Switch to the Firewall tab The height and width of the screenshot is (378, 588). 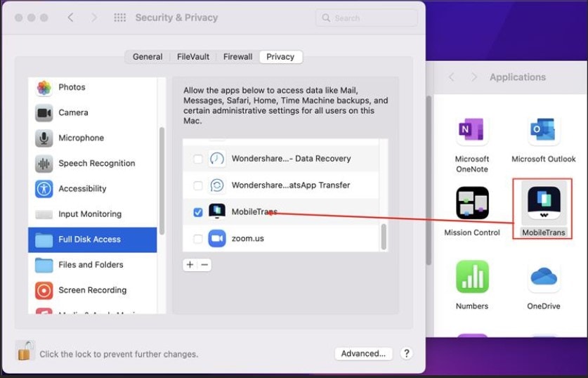pyautogui.click(x=237, y=57)
